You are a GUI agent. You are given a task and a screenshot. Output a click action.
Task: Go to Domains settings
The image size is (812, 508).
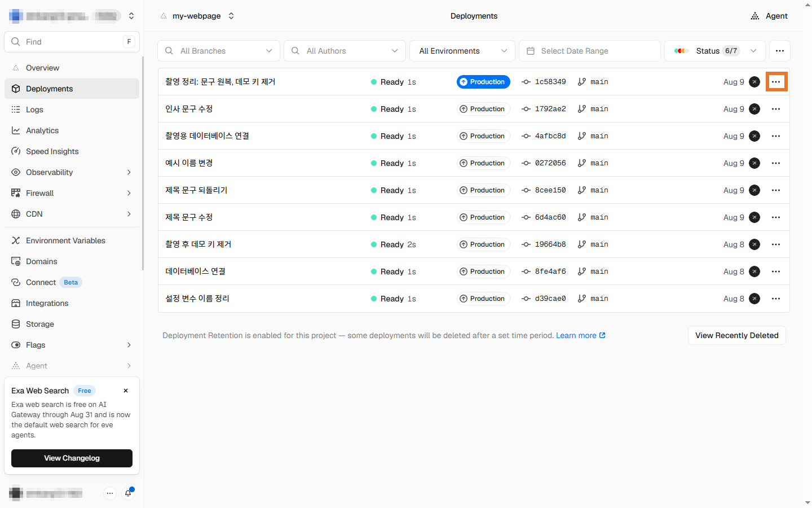tap(72, 261)
